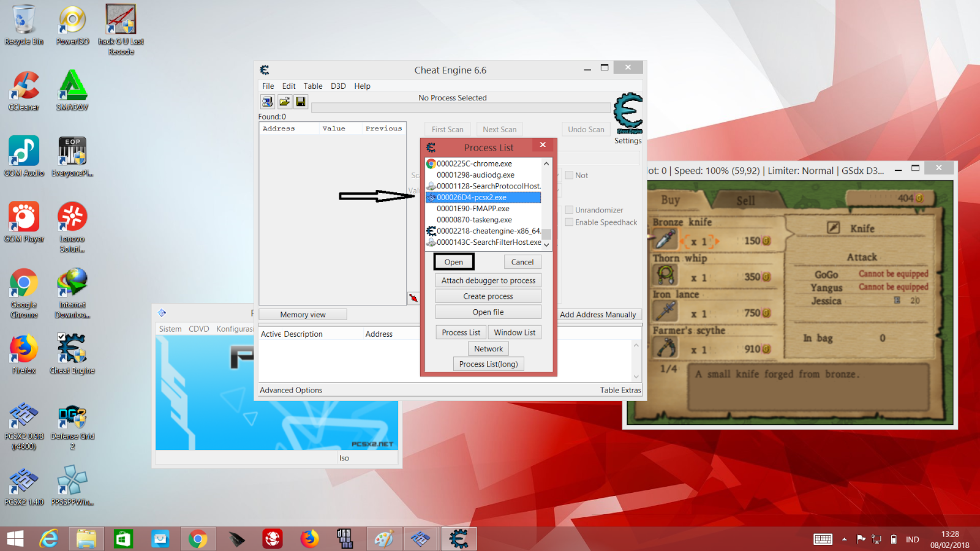The image size is (980, 551).
Task: Open File Explorer from taskbar
Action: [x=86, y=539]
